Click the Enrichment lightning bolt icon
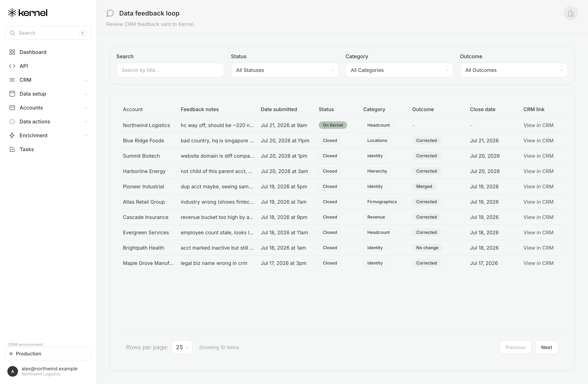 click(x=12, y=135)
